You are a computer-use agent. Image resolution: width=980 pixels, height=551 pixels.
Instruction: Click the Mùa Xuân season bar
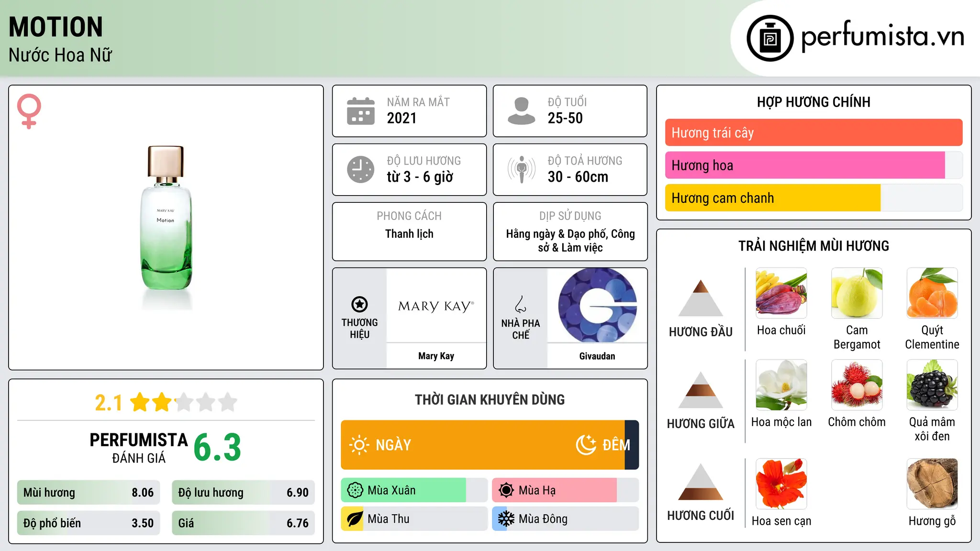[x=414, y=490]
